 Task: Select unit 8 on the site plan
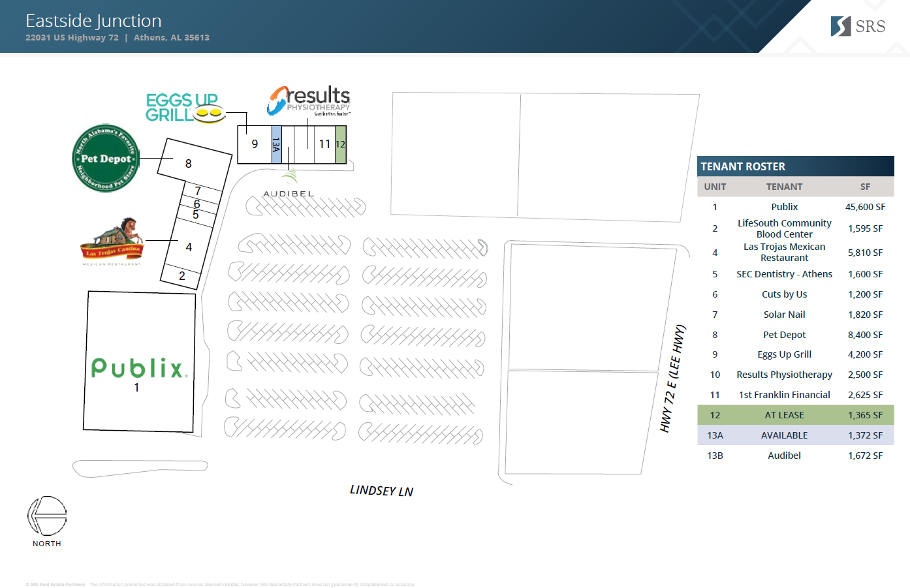[195, 164]
